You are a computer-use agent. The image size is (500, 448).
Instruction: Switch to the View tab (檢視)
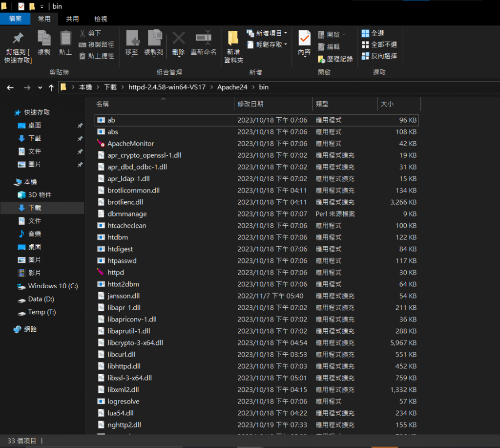tap(101, 19)
